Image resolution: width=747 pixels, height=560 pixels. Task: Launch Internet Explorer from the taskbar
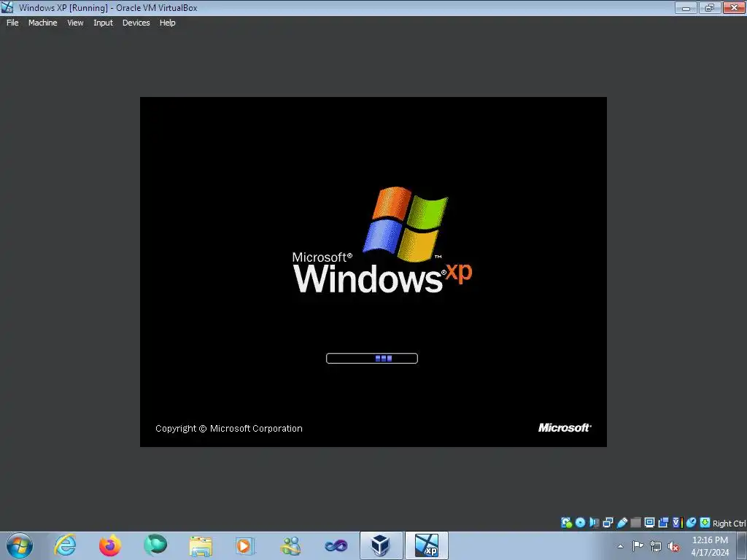65,545
